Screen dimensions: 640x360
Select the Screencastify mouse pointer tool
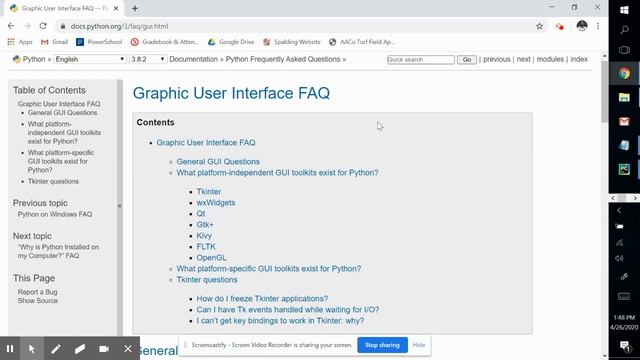click(31, 349)
